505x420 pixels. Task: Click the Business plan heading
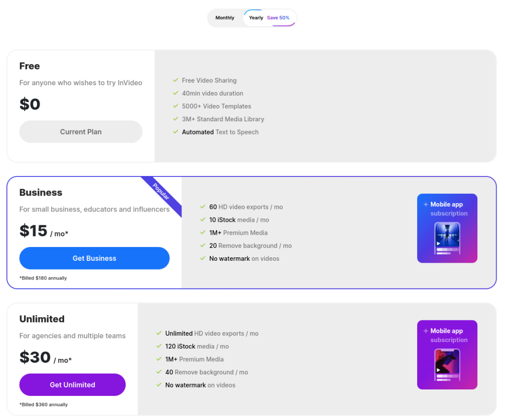pos(41,192)
